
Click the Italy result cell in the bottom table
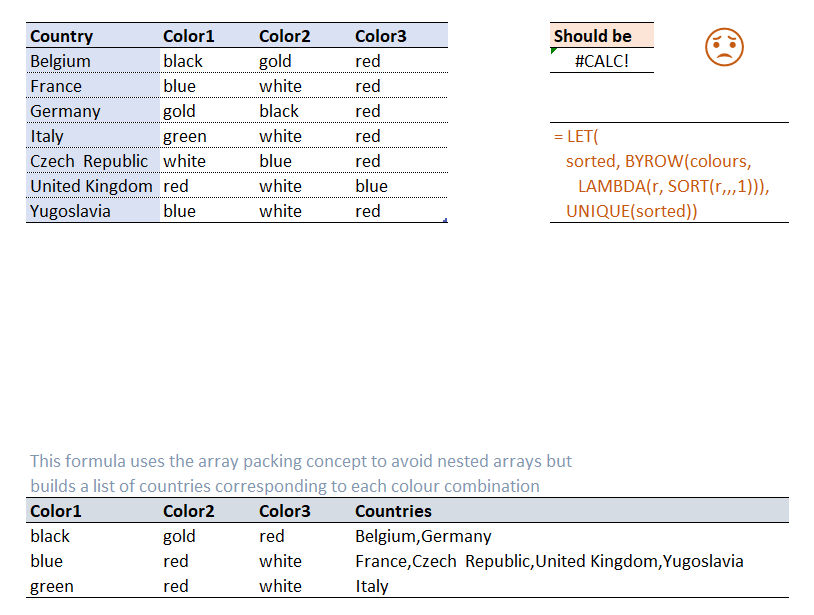click(372, 586)
